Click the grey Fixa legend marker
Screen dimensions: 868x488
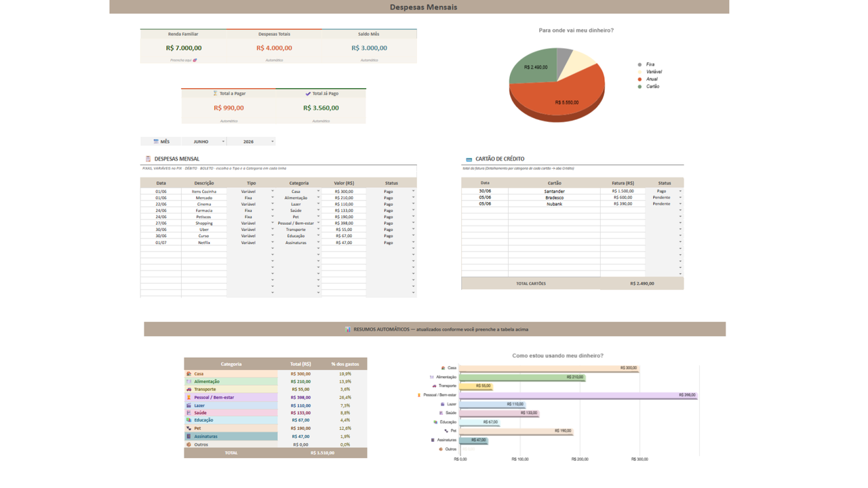click(639, 64)
